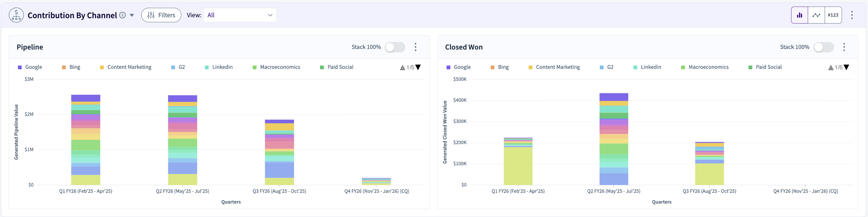Click info icon beside Contribution By Channel

(123, 15)
